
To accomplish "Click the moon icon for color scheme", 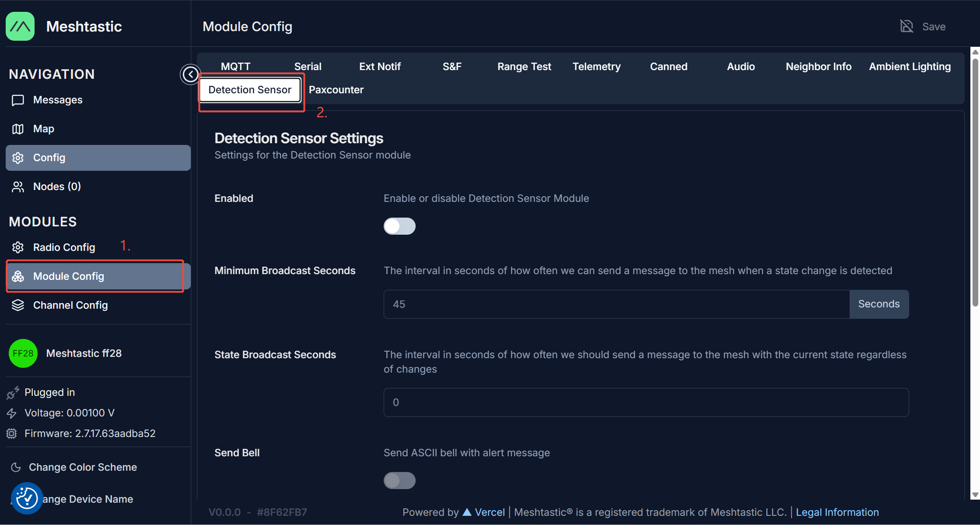I will 16,467.
